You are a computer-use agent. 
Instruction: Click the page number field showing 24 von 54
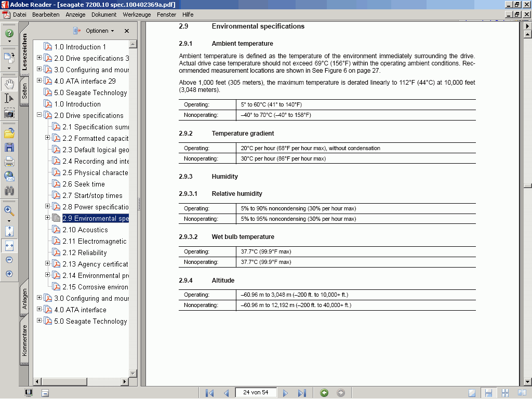pos(255,392)
